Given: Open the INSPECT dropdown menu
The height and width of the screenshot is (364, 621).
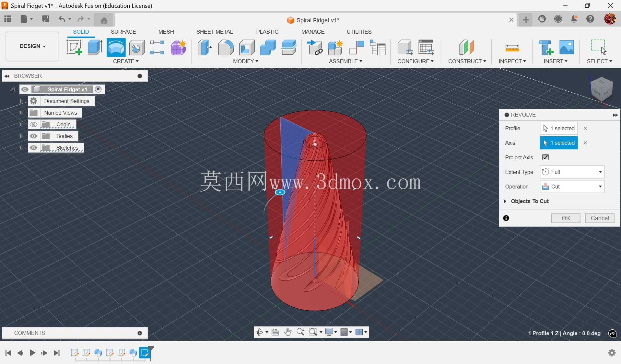Looking at the screenshot, I should tap(512, 61).
